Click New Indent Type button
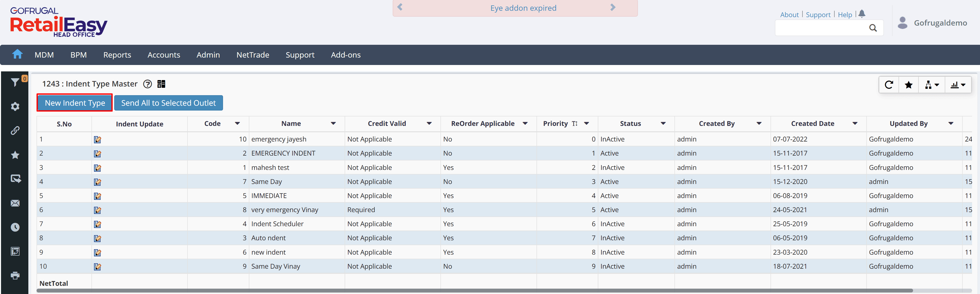 pyautogui.click(x=75, y=103)
